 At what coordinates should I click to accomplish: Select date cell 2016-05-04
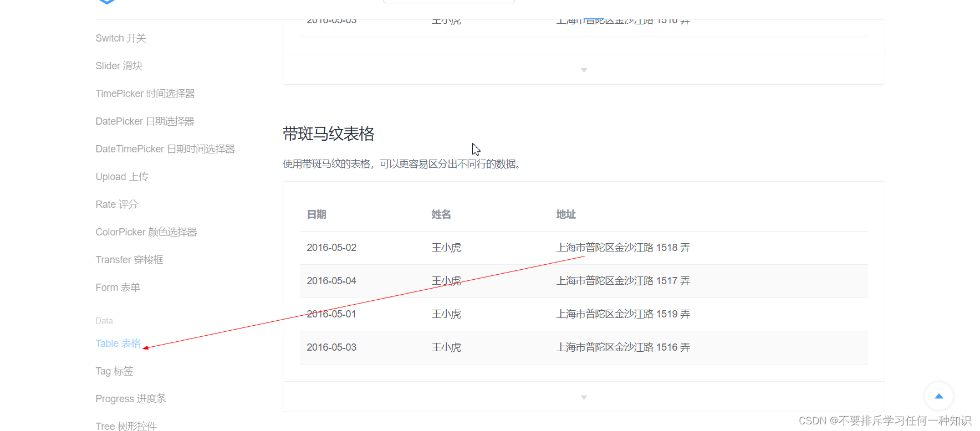[331, 281]
